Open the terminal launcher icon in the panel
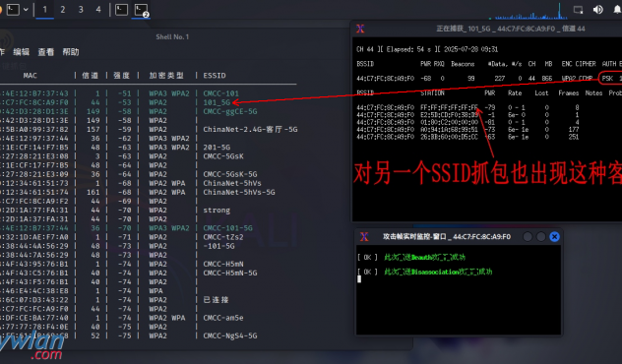 coord(13,10)
